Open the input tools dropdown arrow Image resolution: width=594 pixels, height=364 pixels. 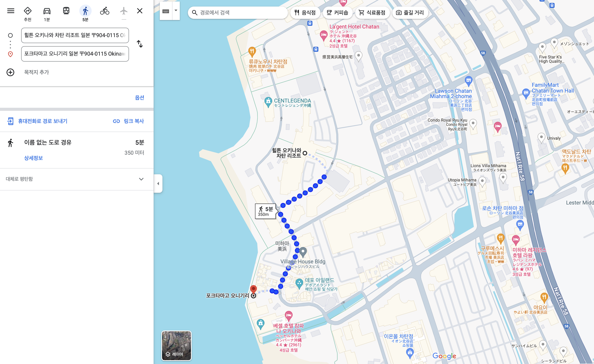tap(176, 11)
